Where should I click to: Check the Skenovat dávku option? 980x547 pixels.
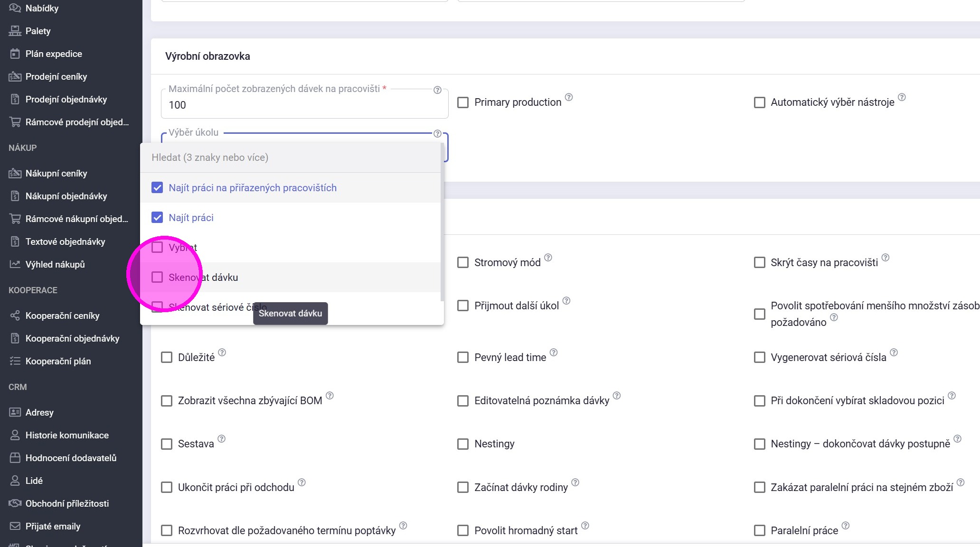pos(157,277)
